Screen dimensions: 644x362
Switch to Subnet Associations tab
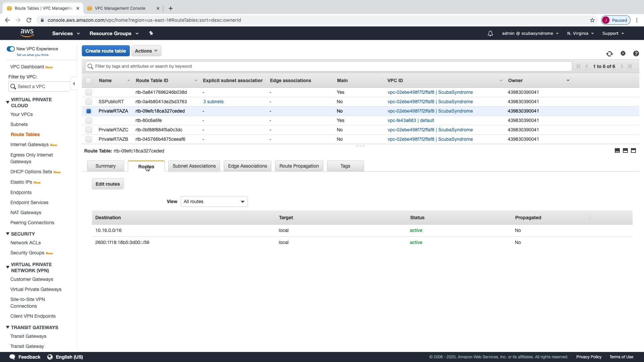194,166
